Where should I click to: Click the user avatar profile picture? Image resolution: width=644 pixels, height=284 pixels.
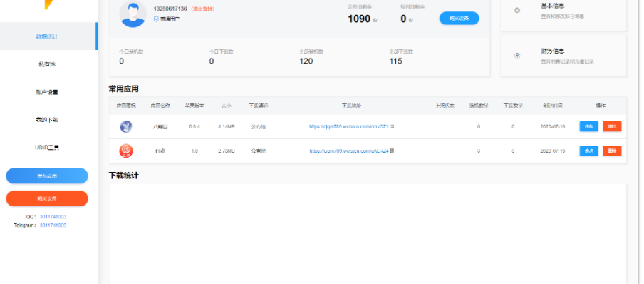click(133, 14)
